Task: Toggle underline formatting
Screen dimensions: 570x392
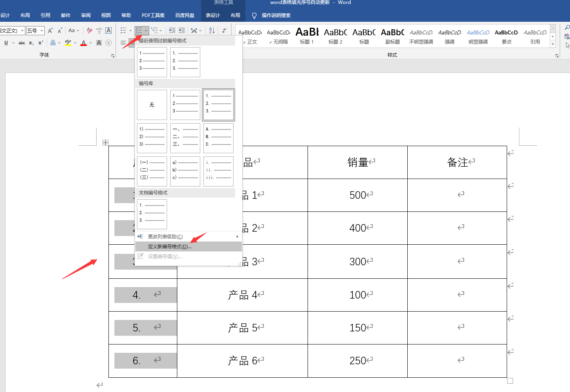Action: [6, 43]
